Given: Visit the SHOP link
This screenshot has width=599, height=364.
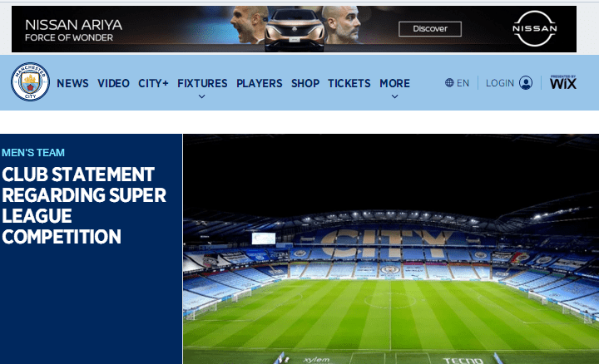Looking at the screenshot, I should (x=305, y=83).
